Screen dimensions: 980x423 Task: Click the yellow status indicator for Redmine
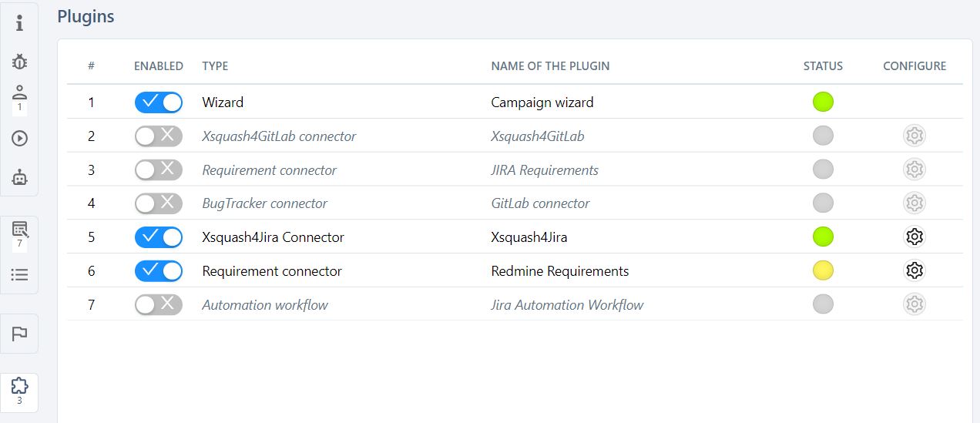(823, 270)
